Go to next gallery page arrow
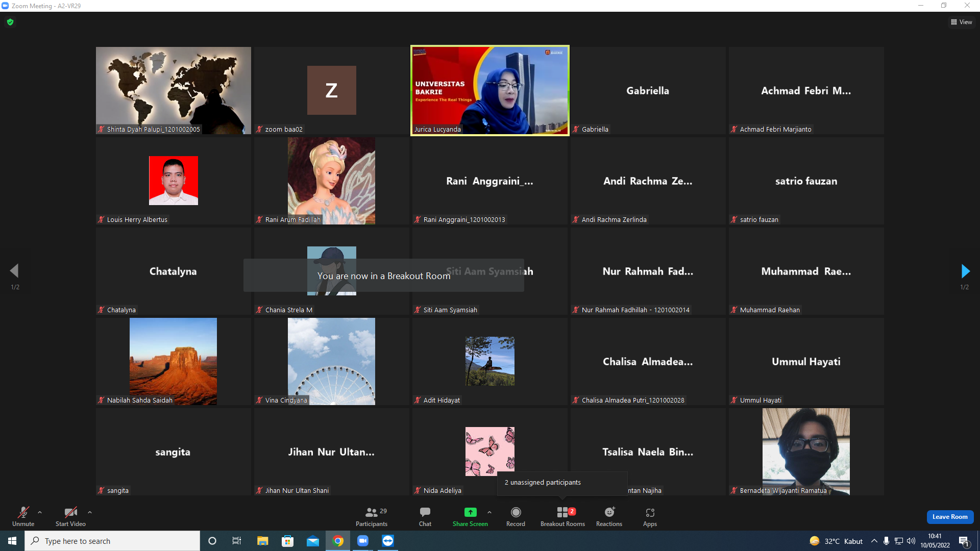 (x=965, y=271)
